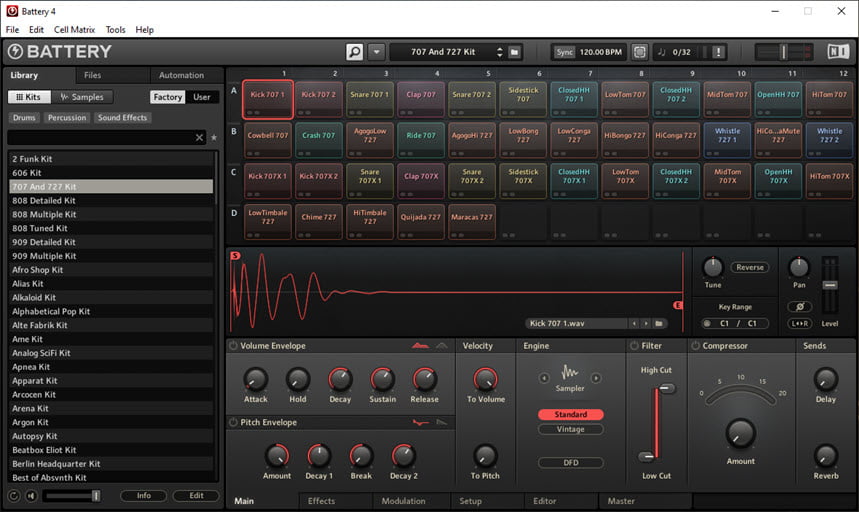This screenshot has height=512, width=859.
Task: Click the Native Instruments NI logo
Action: pyautogui.click(x=838, y=51)
